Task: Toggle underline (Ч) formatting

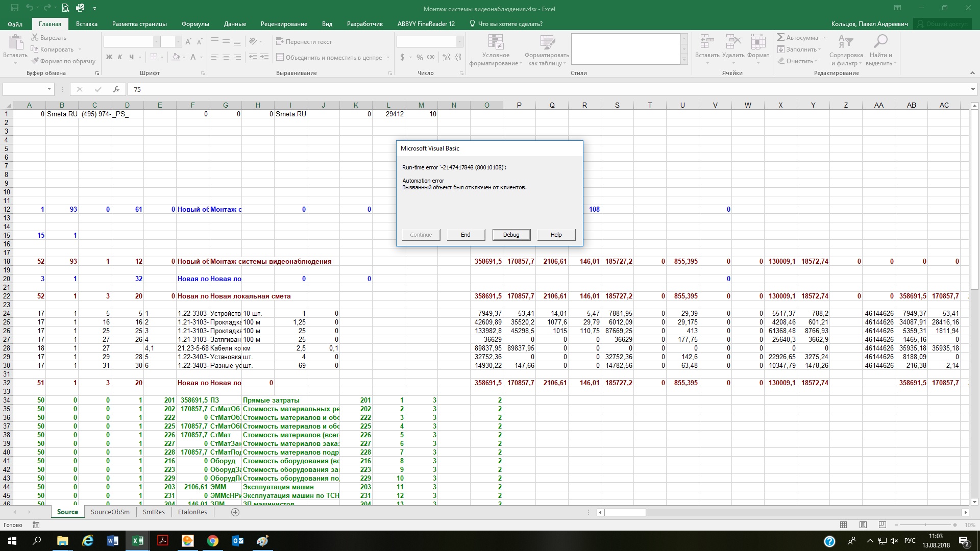Action: tap(131, 57)
